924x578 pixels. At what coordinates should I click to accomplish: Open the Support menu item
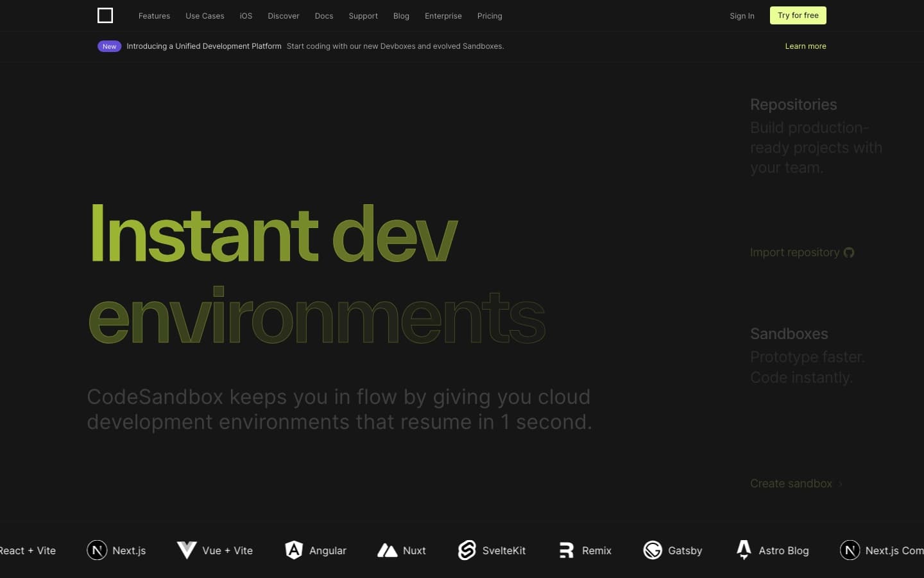(x=363, y=16)
